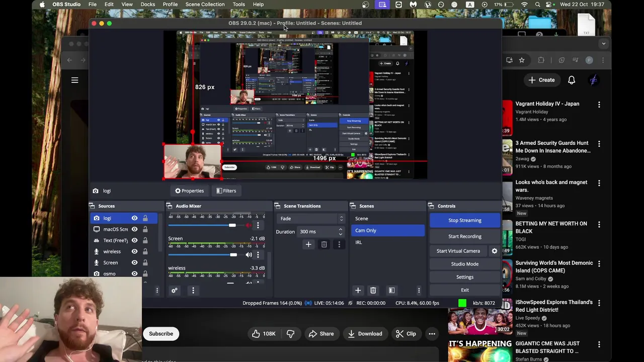644x362 pixels.
Task: Enable Studio Mode
Action: [465, 264]
